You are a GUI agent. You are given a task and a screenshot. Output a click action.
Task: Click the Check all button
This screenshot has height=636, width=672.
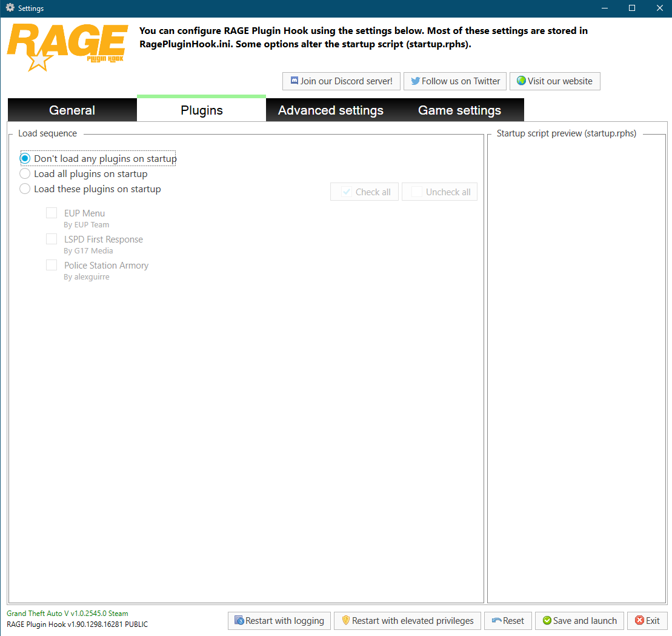(x=364, y=192)
